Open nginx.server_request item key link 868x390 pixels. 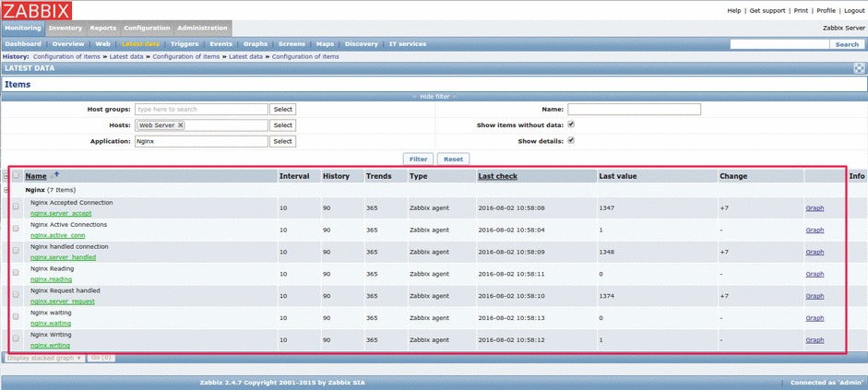point(63,301)
